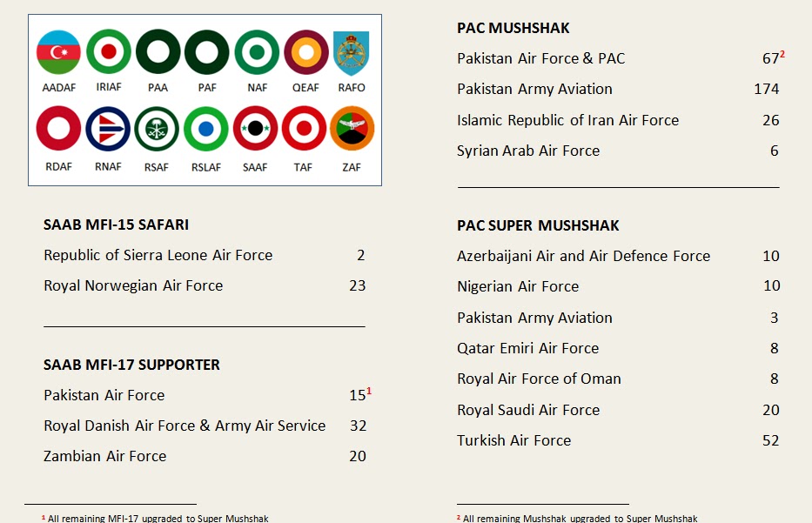The height and width of the screenshot is (523, 812).
Task: Click the QEAF maroon and orange roundel
Action: pos(306,52)
